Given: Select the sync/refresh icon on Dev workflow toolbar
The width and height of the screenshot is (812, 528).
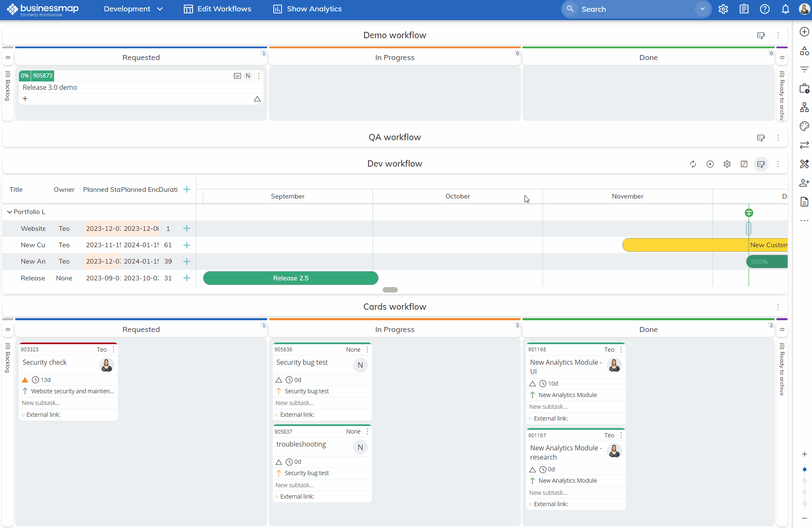Looking at the screenshot, I should (693, 164).
